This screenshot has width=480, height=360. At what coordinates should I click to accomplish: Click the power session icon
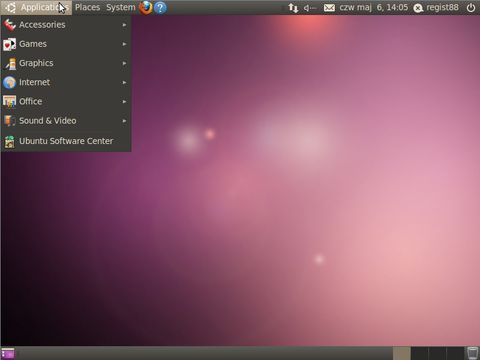[x=471, y=8]
